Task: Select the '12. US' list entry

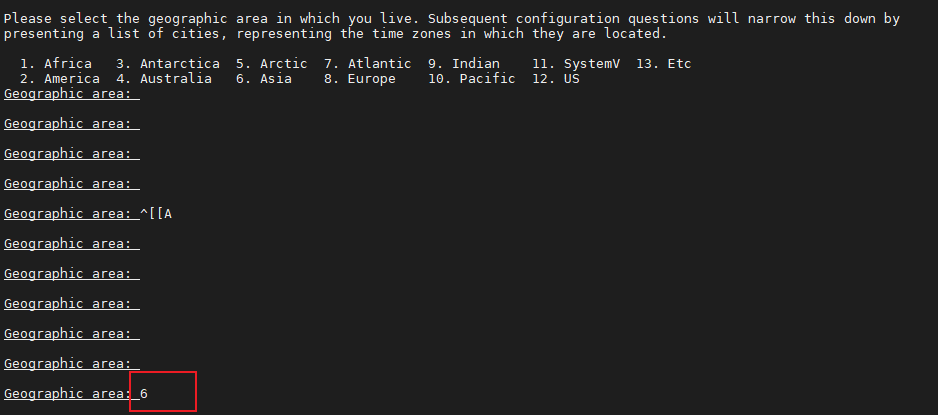Action: point(556,78)
